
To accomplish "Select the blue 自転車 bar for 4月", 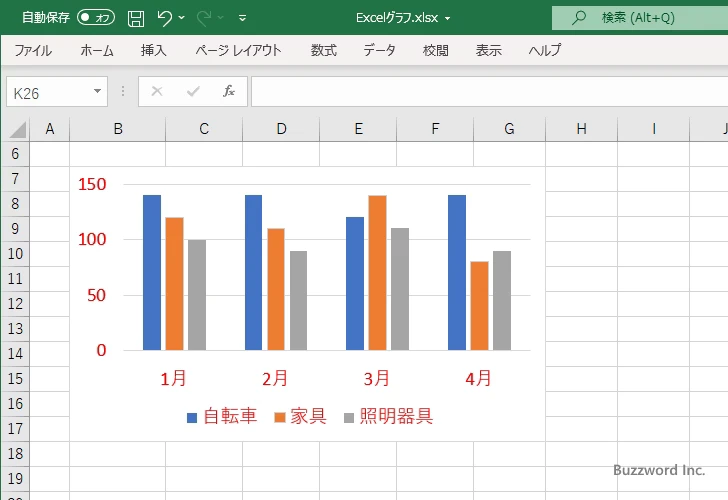I will coord(457,273).
